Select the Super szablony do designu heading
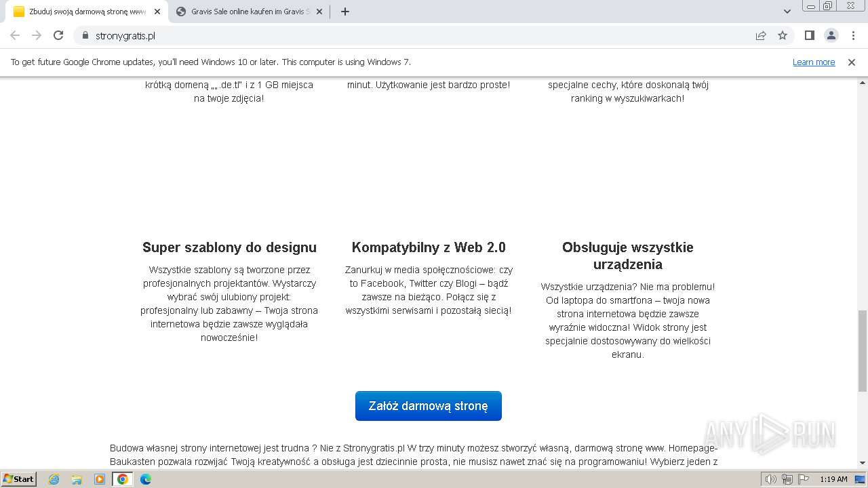The image size is (868, 488). point(229,247)
